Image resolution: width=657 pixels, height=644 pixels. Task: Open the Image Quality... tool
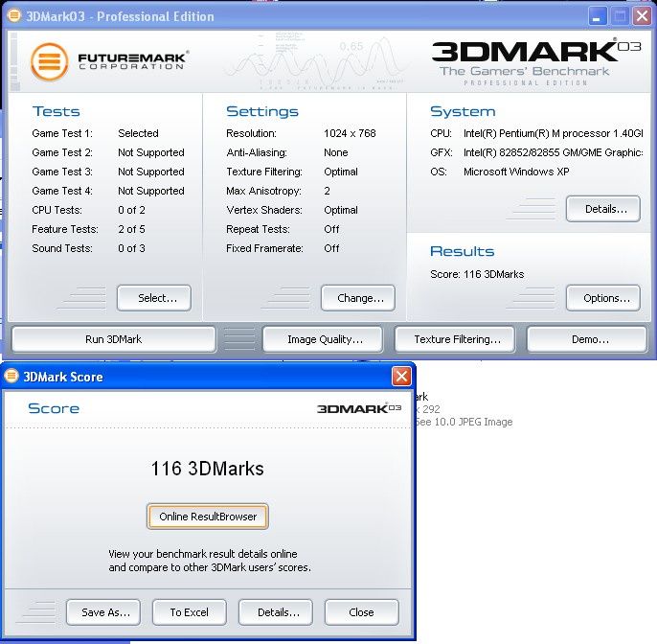[x=323, y=339]
